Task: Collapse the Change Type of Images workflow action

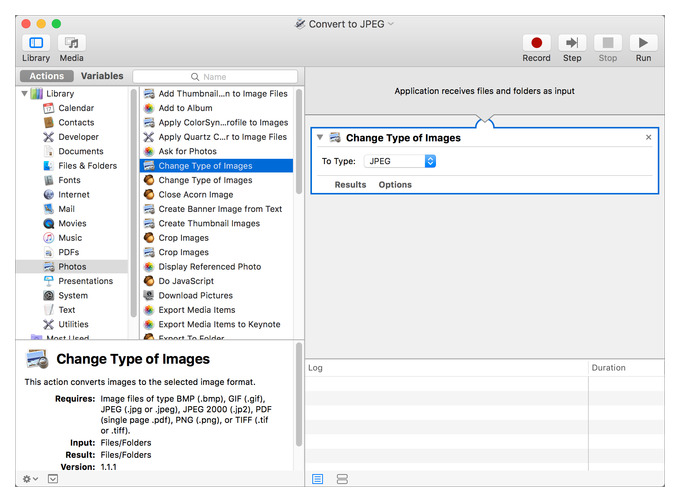Action: [x=320, y=137]
